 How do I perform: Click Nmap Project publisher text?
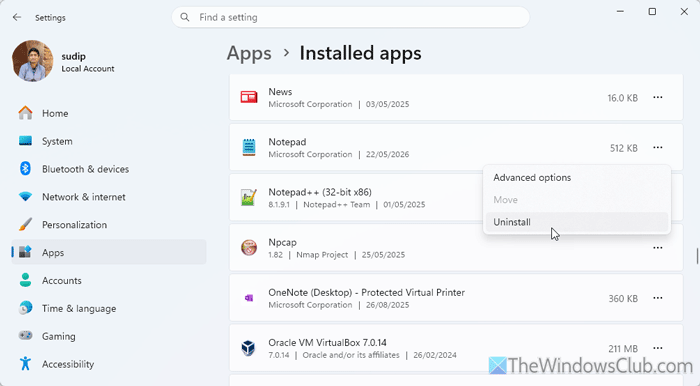(x=322, y=255)
